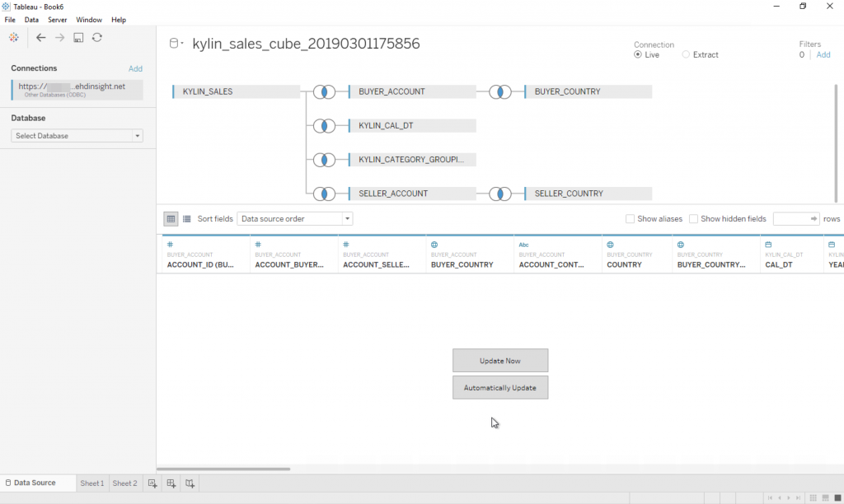Open the join icon before BUYER_COUNTRY
The height and width of the screenshot is (504, 844).
[x=500, y=92]
